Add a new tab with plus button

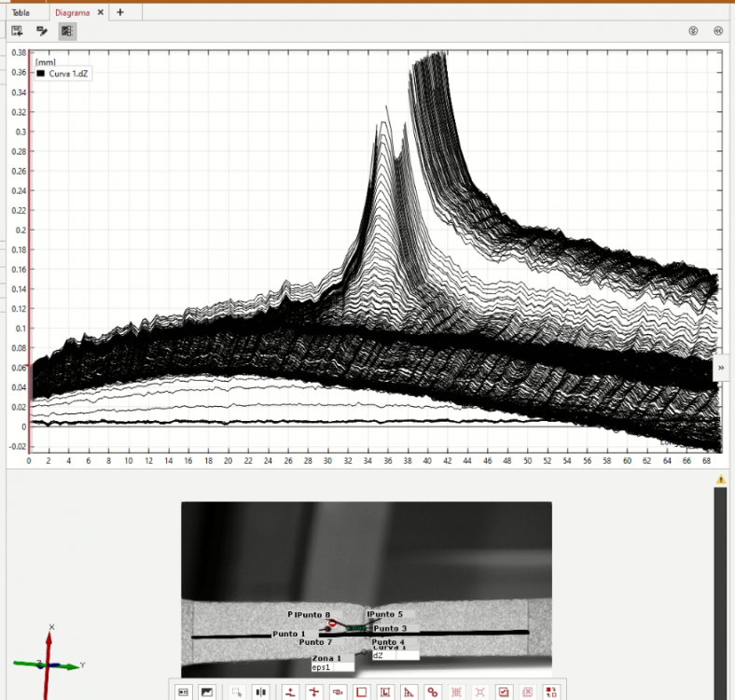point(120,12)
